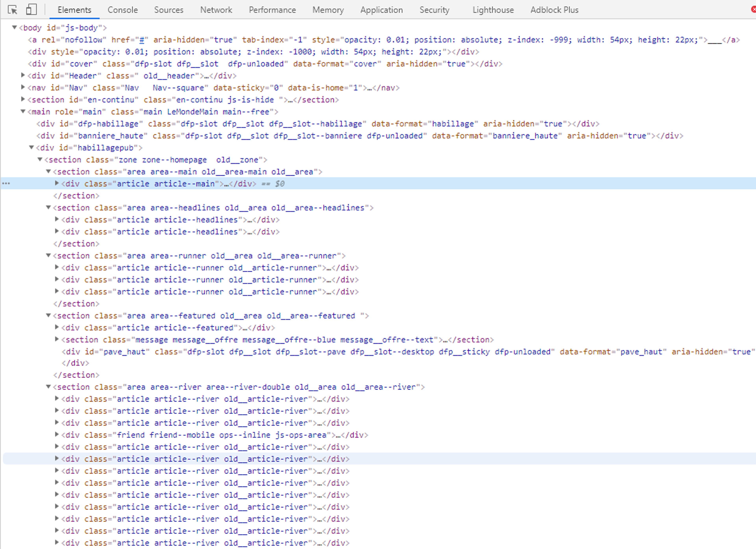Expand the friend--mobile ops--inline div

[x=57, y=435]
